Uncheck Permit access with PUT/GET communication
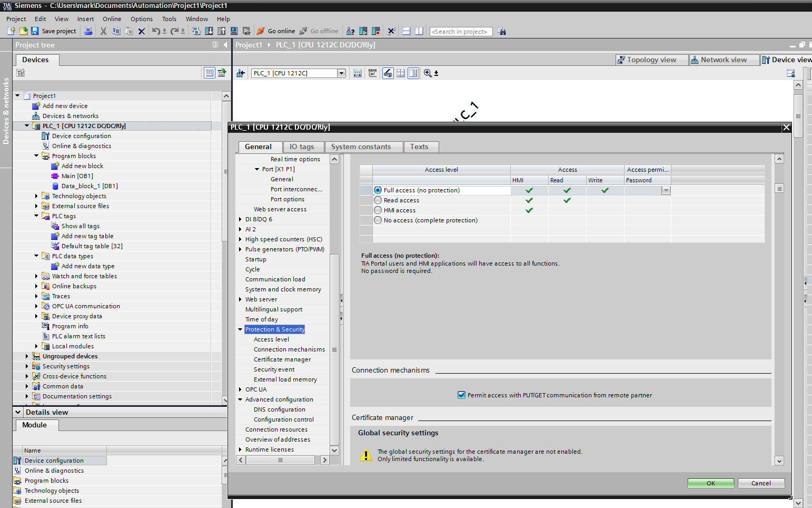Image resolution: width=812 pixels, height=508 pixels. (x=461, y=395)
